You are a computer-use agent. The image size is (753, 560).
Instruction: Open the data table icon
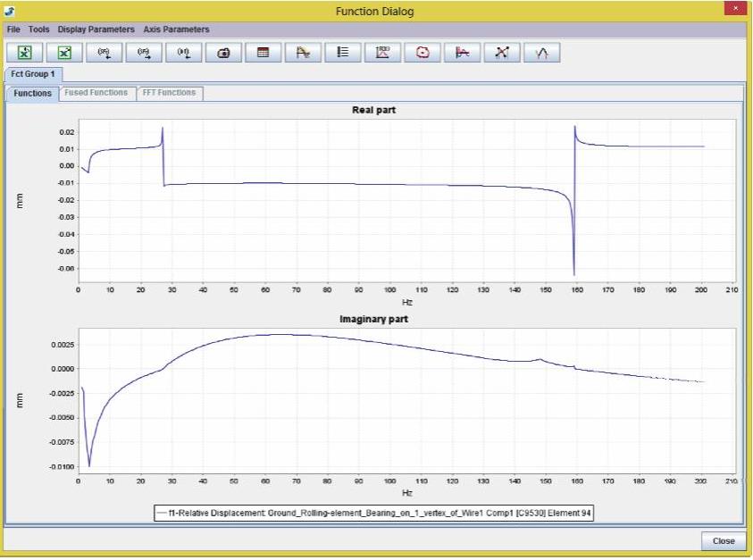click(263, 53)
